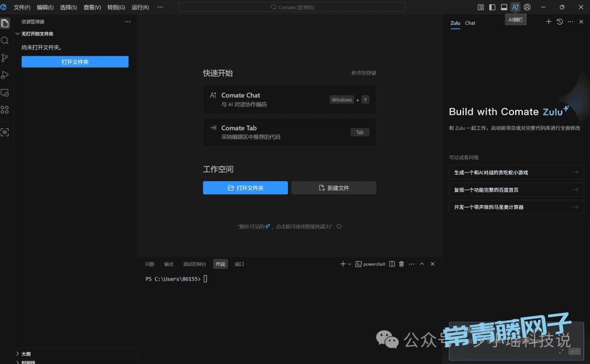The image size is (590, 364).
Task: Select the 终端 panel tab
Action: point(221,264)
